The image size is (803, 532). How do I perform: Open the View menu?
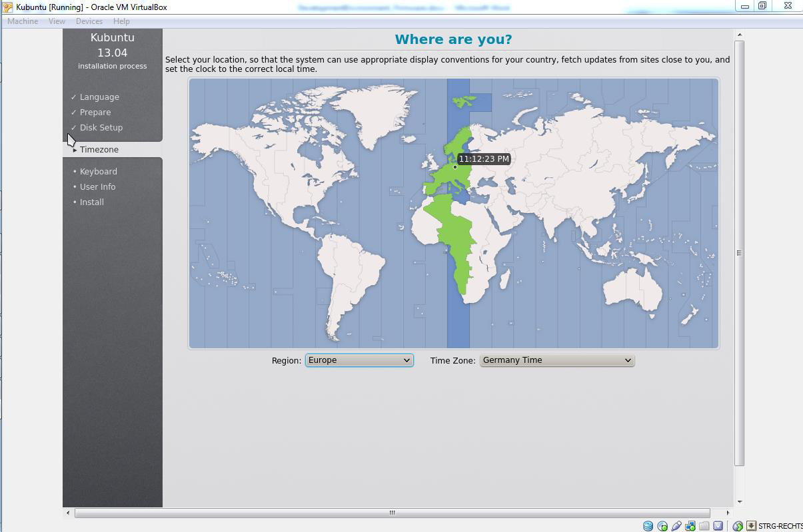click(x=57, y=21)
